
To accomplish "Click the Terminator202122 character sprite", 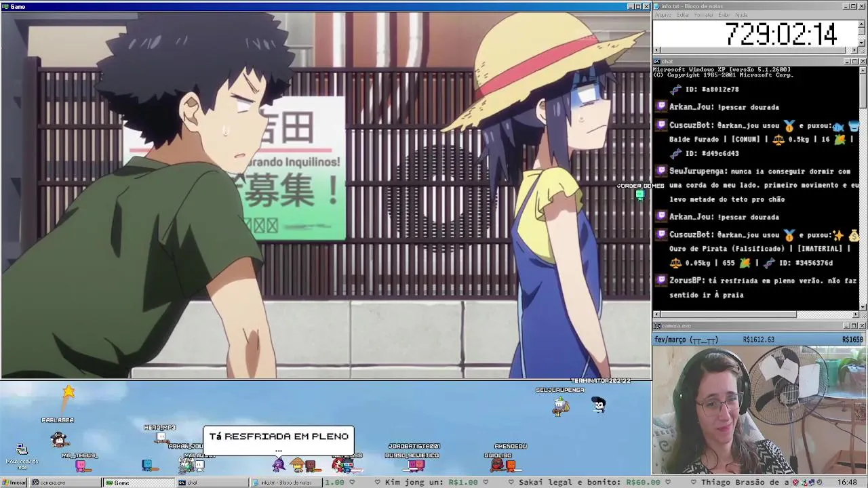I will (598, 405).
